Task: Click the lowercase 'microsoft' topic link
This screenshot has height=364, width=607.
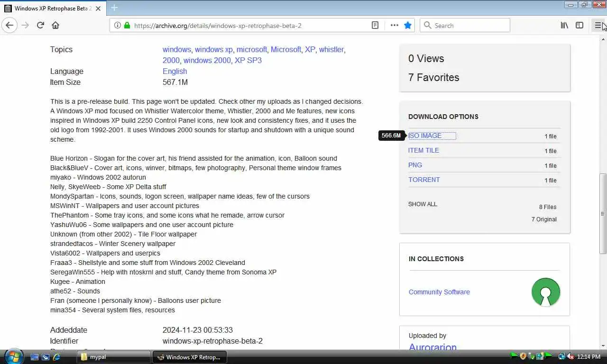Action: pos(251,49)
